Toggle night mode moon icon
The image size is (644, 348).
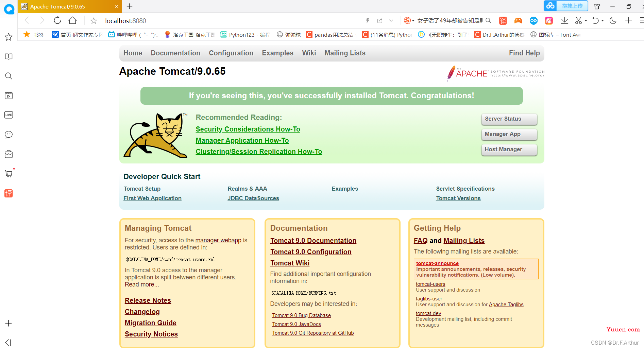point(613,21)
